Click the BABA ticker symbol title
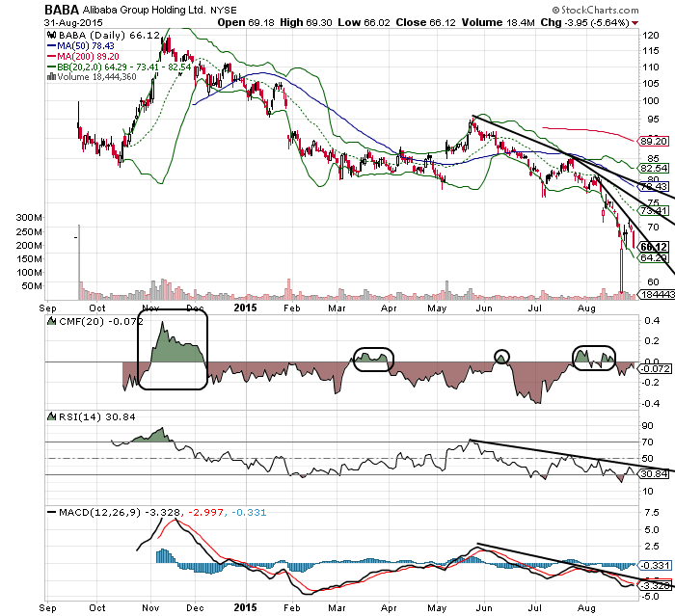The image size is (675, 616). [x=62, y=10]
